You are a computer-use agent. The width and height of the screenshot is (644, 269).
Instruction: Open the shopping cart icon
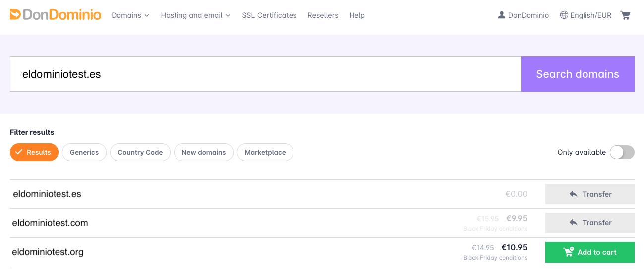click(625, 15)
